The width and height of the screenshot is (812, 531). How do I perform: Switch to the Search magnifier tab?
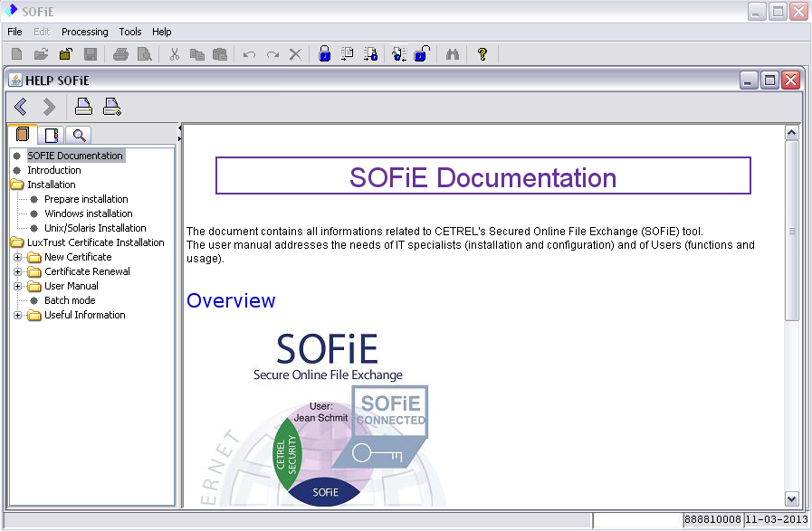tap(79, 136)
